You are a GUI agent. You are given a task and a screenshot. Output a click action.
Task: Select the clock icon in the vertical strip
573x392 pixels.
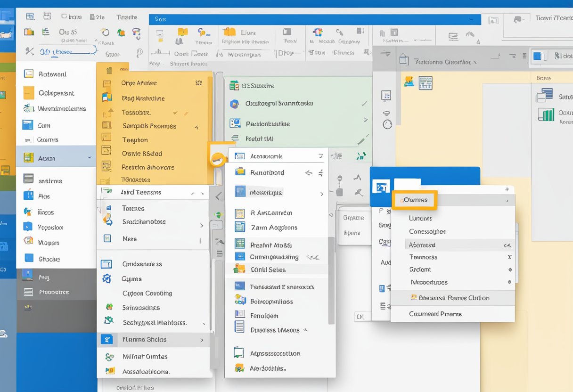pos(387,124)
